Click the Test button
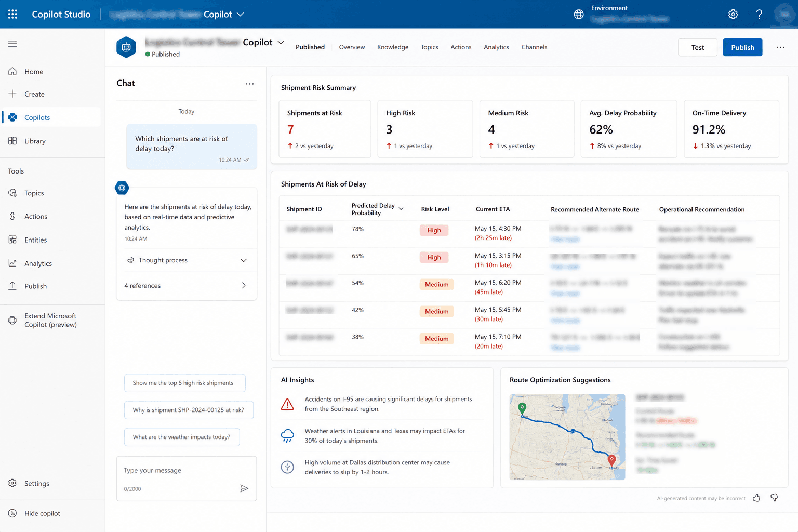This screenshot has height=532, width=798. click(698, 47)
